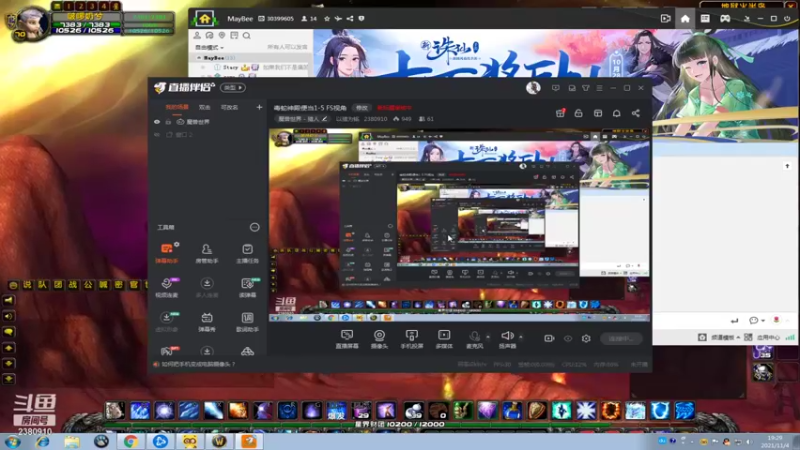Add 摄像头 camera source
Screen dimensions: 800x450
pos(379,339)
